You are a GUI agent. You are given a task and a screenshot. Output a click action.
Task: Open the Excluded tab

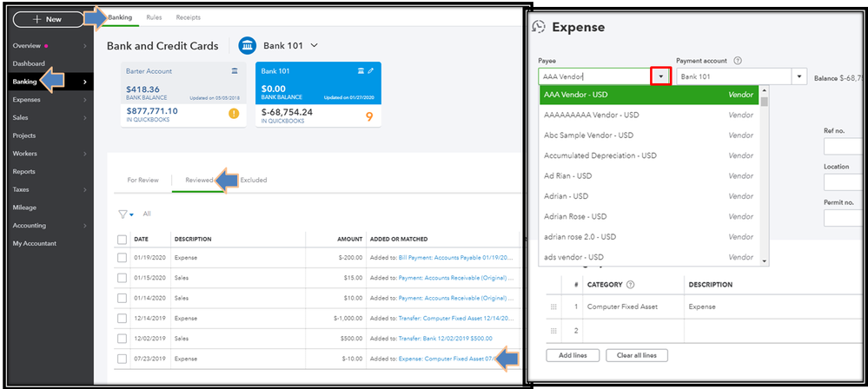pyautogui.click(x=254, y=180)
